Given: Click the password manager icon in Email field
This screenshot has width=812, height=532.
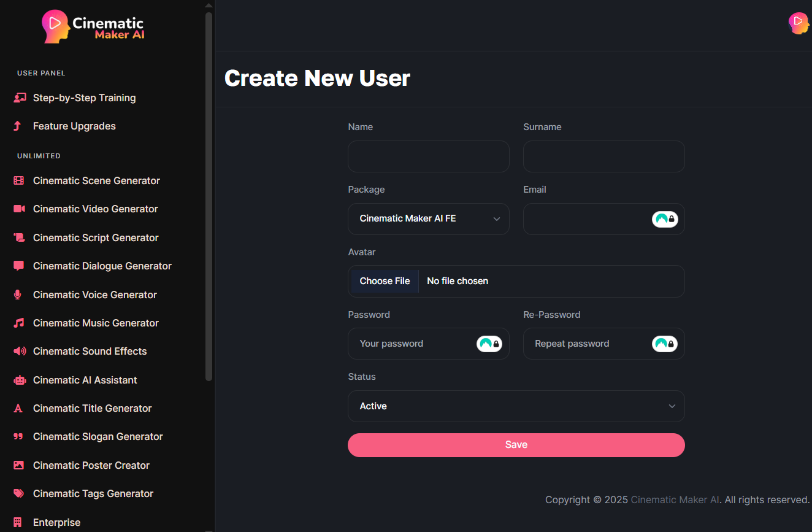Looking at the screenshot, I should tap(665, 219).
